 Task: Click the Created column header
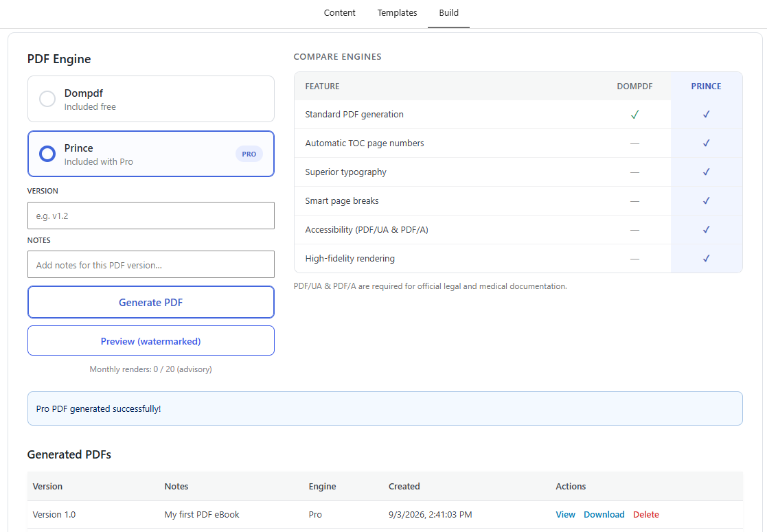[404, 487]
